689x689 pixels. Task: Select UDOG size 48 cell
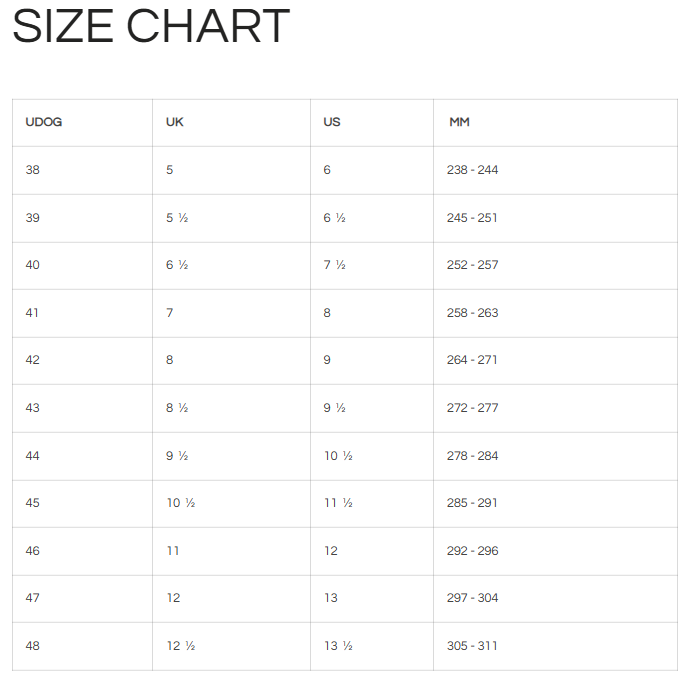coord(33,646)
